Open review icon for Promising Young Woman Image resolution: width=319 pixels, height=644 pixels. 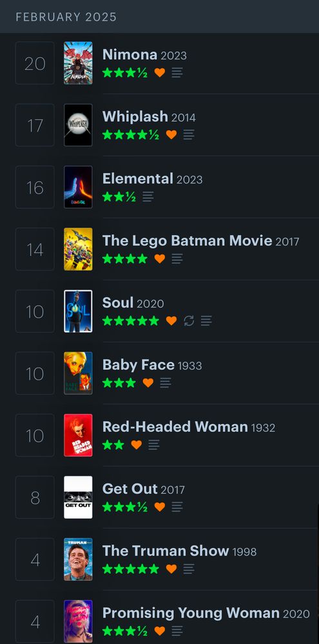177,631
